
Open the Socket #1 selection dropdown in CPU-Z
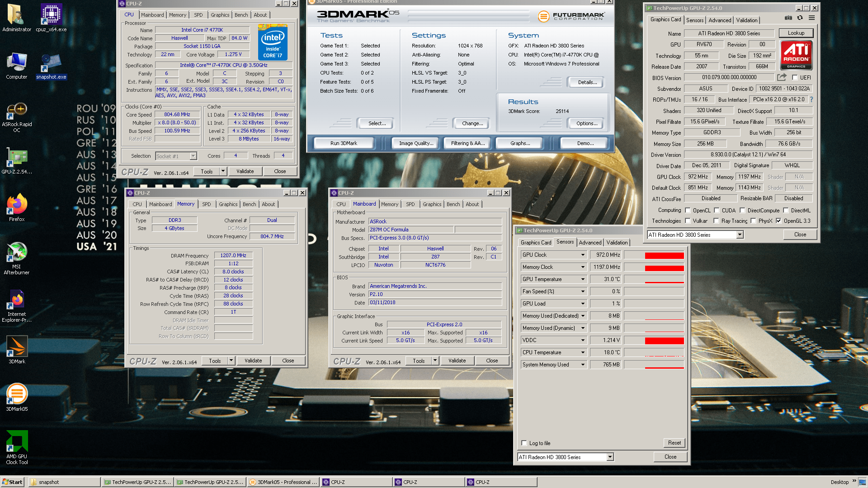tap(193, 156)
